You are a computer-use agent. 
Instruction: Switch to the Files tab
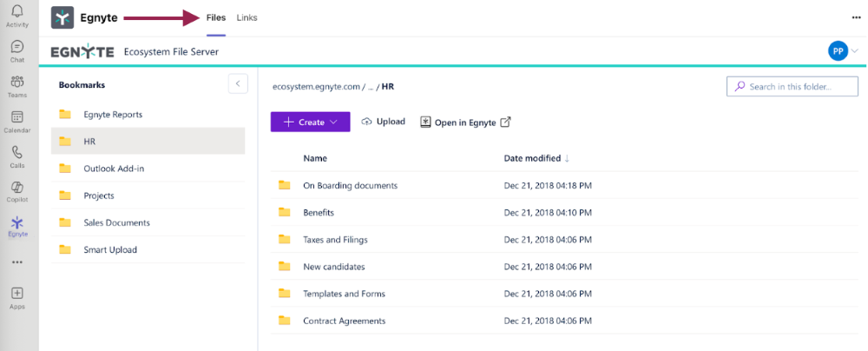pyautogui.click(x=216, y=17)
